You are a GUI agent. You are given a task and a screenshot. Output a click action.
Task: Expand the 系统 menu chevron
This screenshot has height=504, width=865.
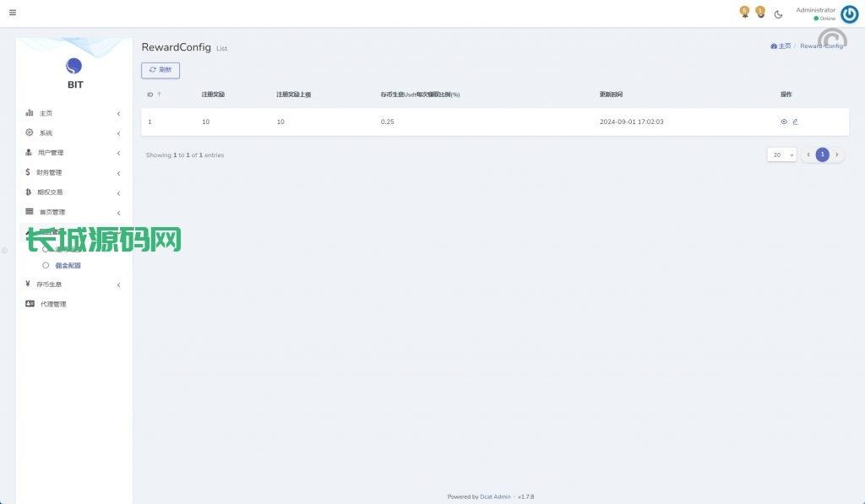pos(118,133)
